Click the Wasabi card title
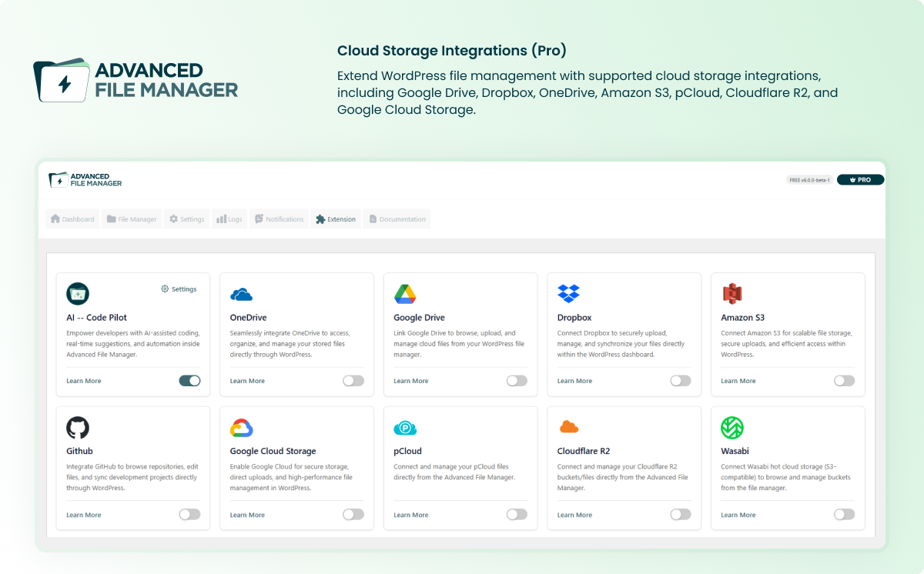Viewport: 924px width, 574px height. pyautogui.click(x=735, y=451)
